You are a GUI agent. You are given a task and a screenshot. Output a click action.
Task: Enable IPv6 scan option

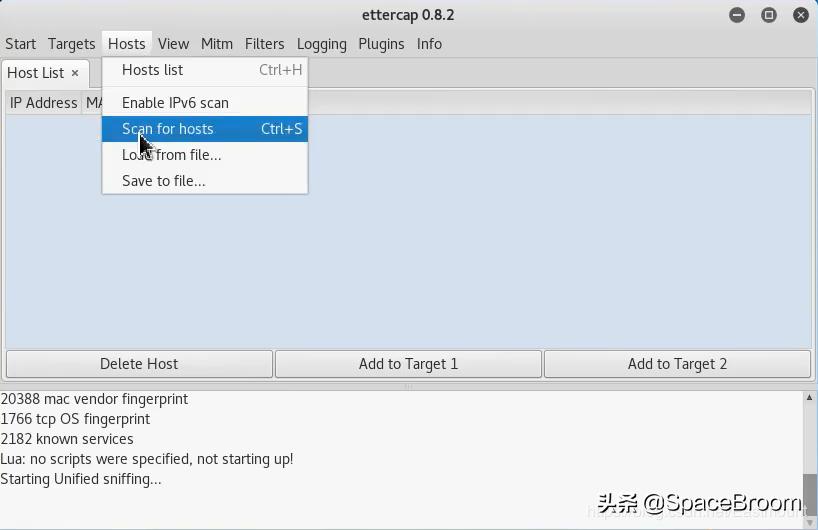[x=175, y=103]
